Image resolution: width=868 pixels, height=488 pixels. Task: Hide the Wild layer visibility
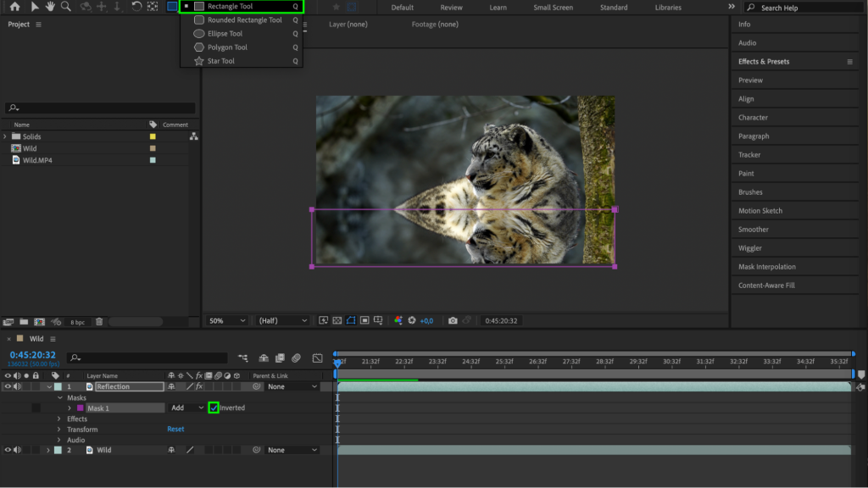click(x=8, y=450)
